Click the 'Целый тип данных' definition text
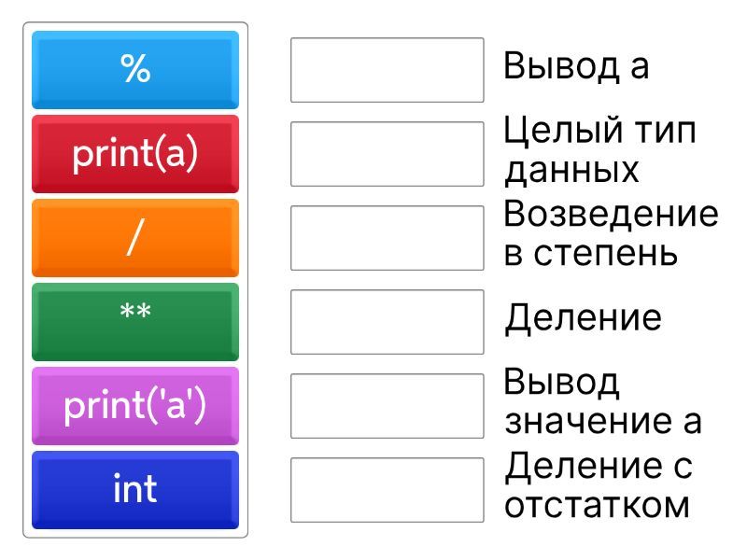The height and width of the screenshot is (560, 747). click(599, 150)
